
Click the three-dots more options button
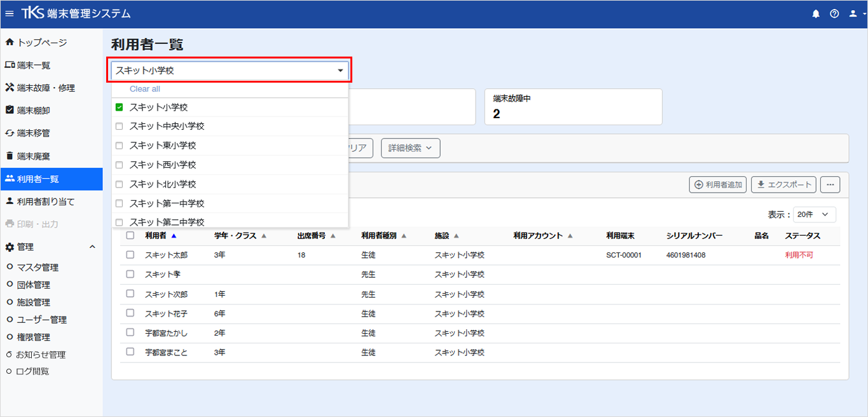point(830,184)
